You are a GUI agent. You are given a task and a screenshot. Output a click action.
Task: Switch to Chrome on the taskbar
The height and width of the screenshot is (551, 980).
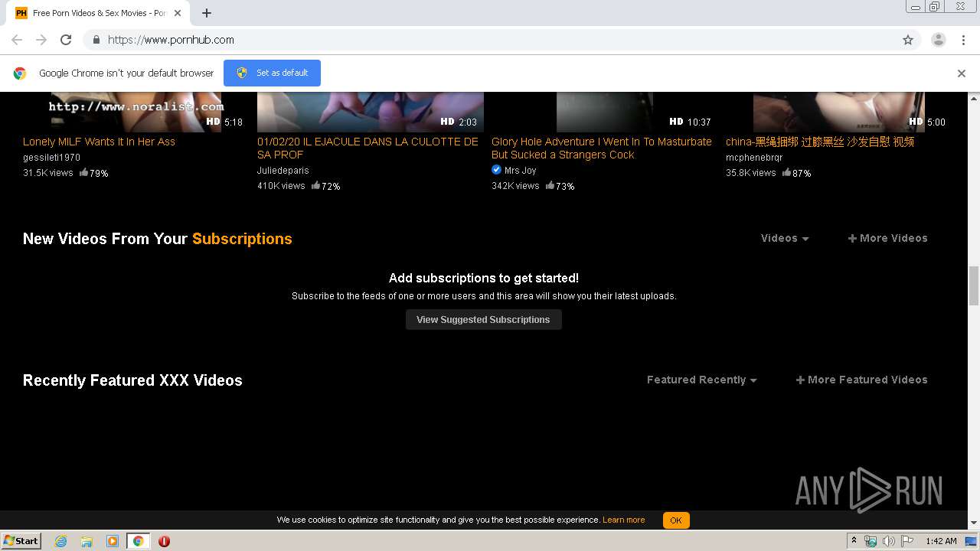point(139,541)
